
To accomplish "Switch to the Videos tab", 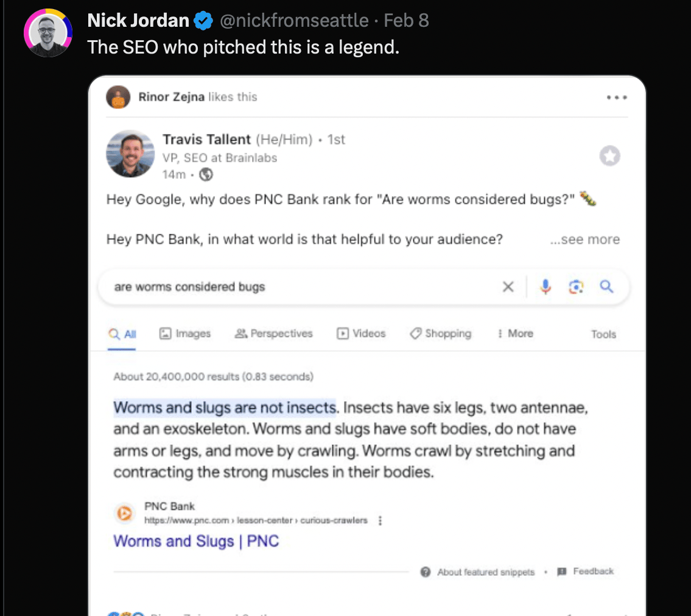I will 361,334.
